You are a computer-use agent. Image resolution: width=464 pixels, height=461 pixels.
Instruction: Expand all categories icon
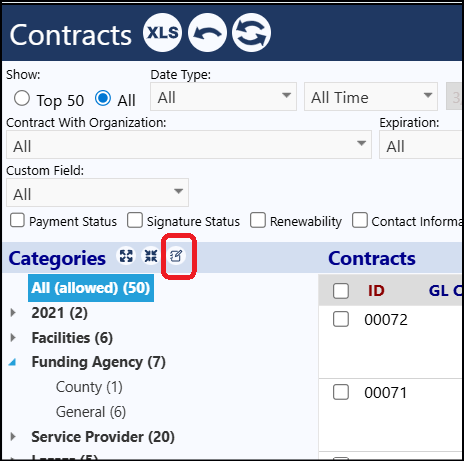pos(126,256)
